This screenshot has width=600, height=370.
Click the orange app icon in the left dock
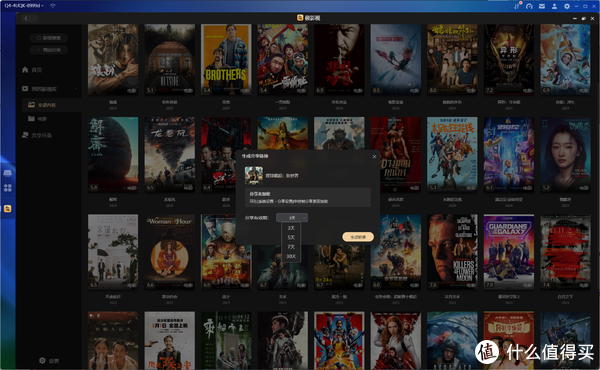8,209
